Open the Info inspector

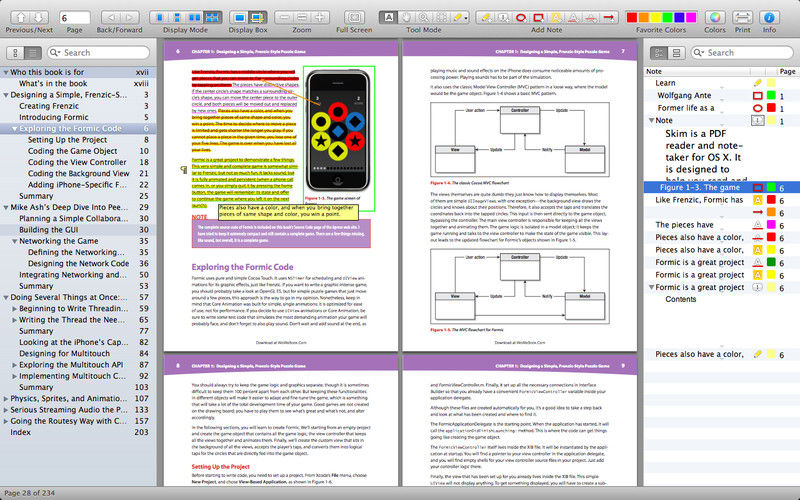click(x=769, y=17)
